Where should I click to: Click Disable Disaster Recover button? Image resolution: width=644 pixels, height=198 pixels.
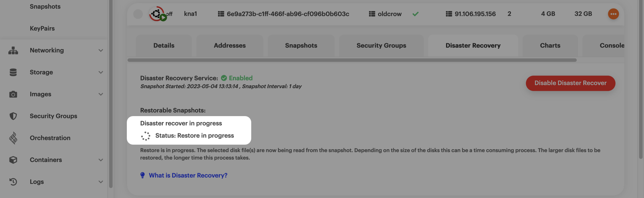[x=570, y=83]
